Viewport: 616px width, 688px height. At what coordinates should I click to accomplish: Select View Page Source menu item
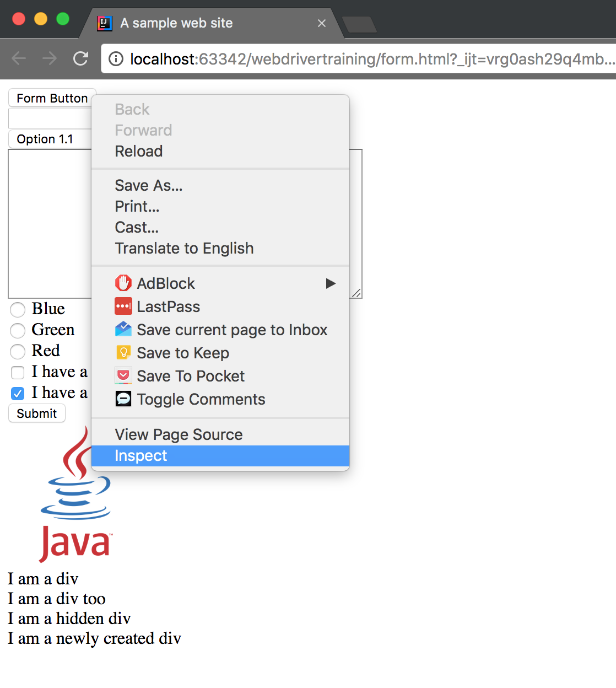pyautogui.click(x=179, y=434)
